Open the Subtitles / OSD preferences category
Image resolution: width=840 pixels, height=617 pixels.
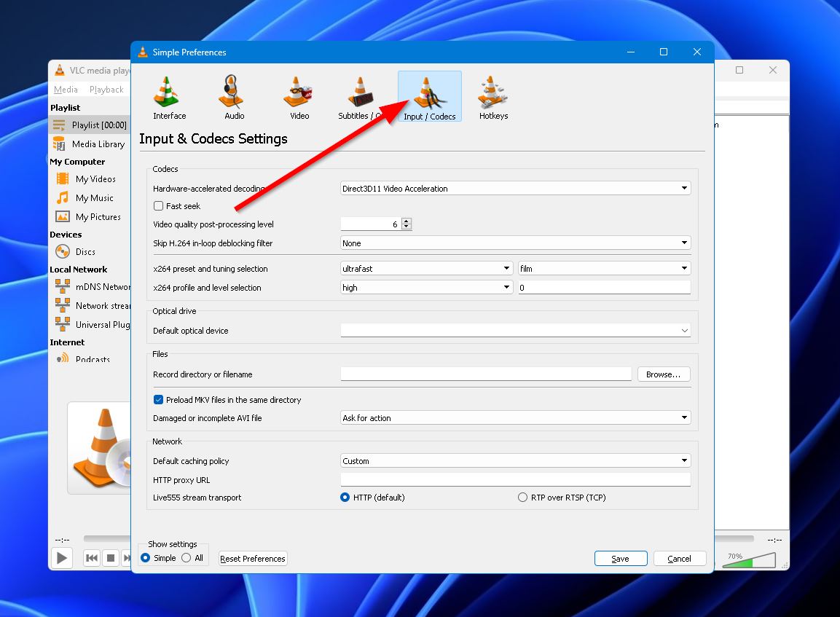[x=360, y=98]
